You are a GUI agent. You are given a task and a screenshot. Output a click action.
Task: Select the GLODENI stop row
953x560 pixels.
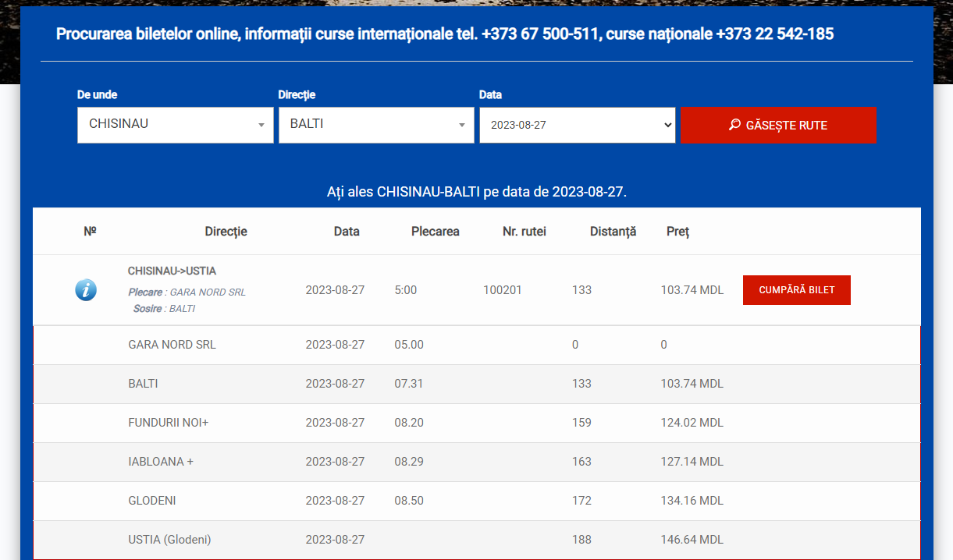tap(477, 501)
